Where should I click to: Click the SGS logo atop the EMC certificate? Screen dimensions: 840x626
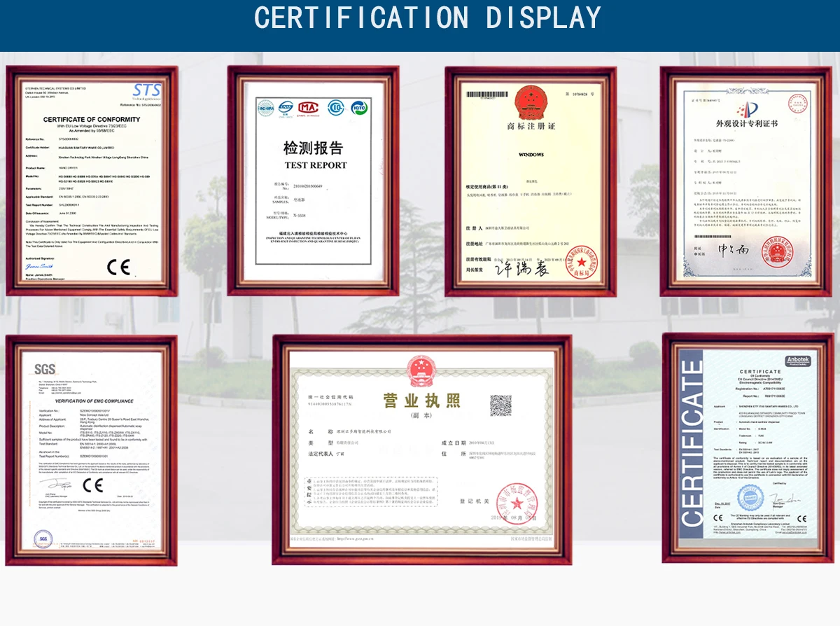[x=45, y=369]
